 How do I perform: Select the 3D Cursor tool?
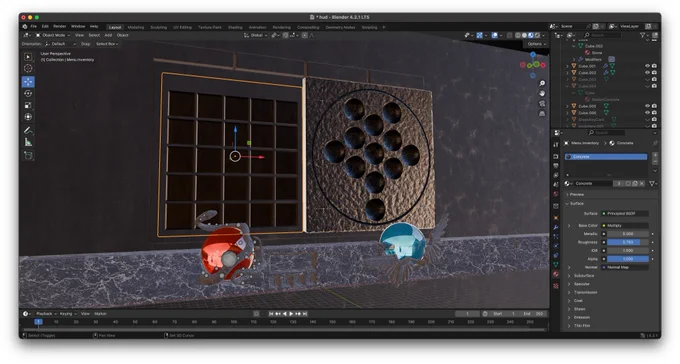(x=28, y=68)
